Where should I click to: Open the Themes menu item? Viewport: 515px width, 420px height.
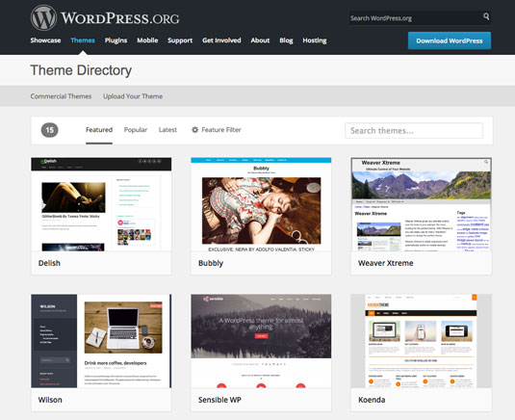[83, 40]
